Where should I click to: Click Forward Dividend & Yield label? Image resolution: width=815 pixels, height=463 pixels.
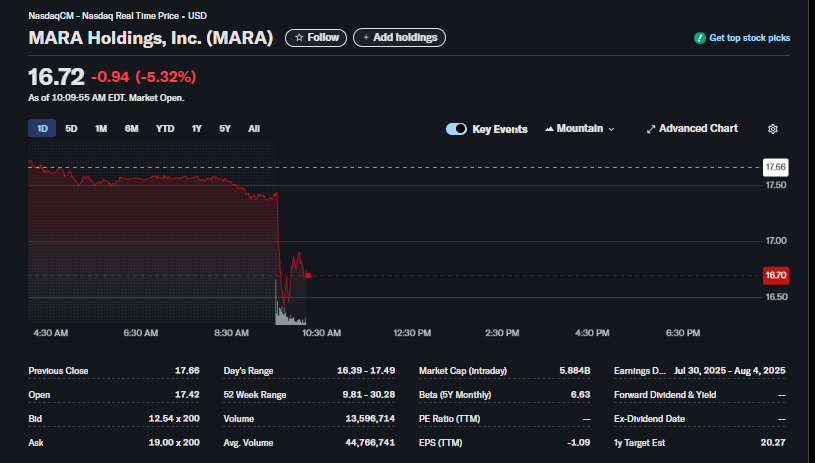(665, 394)
